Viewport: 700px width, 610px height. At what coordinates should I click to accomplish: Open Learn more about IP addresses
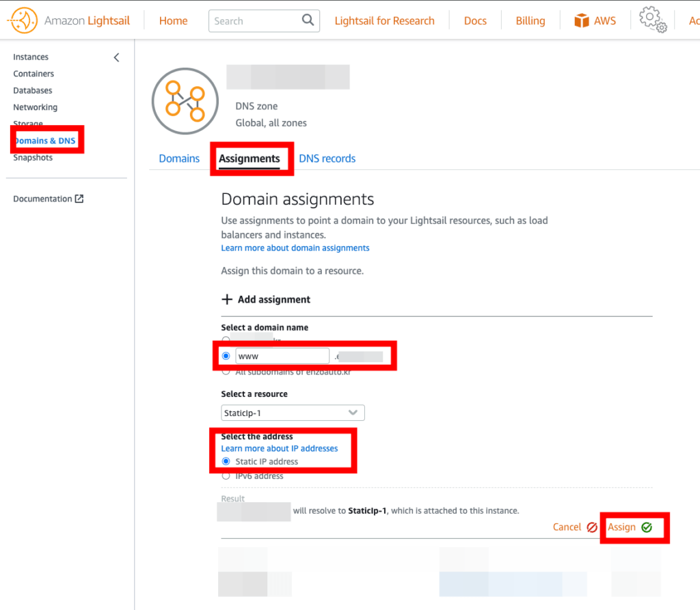[x=280, y=448]
